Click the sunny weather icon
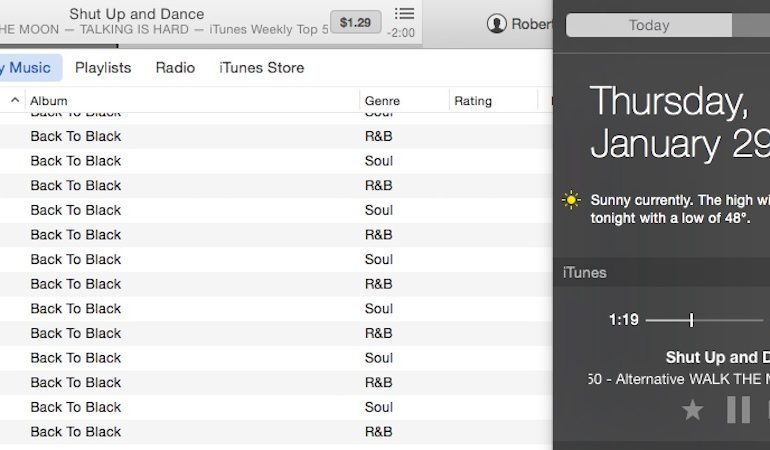The width and height of the screenshot is (770, 450). [x=571, y=200]
